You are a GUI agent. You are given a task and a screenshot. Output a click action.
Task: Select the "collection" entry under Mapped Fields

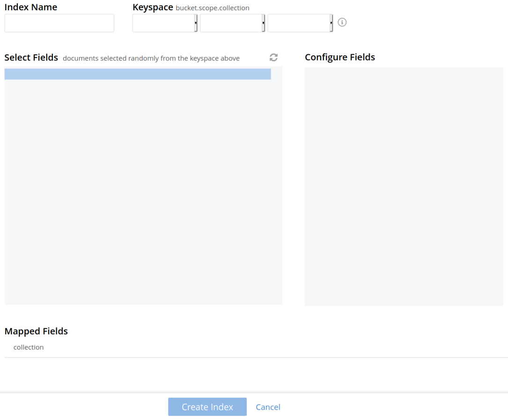pyautogui.click(x=29, y=347)
